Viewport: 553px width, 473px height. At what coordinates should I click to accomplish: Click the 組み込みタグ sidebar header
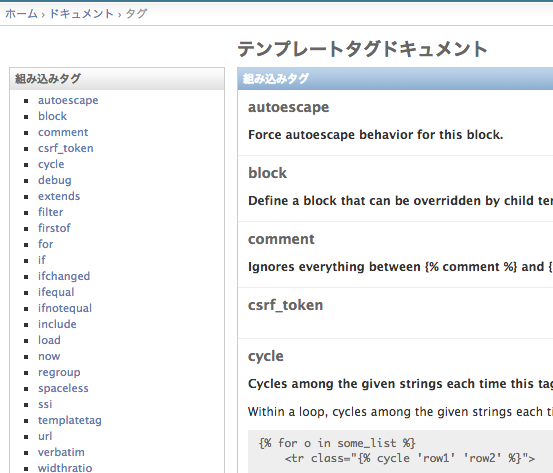pyautogui.click(x=117, y=79)
